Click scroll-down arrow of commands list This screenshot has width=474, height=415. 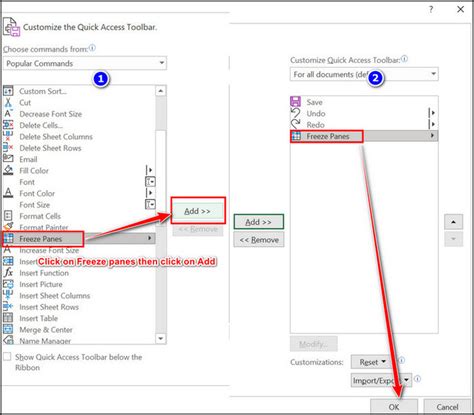point(161,338)
